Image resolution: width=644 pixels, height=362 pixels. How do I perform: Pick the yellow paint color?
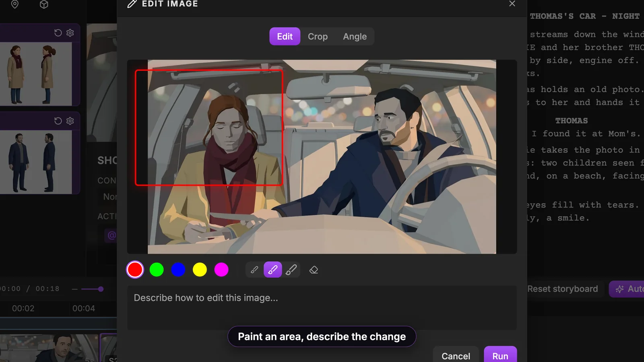(200, 269)
